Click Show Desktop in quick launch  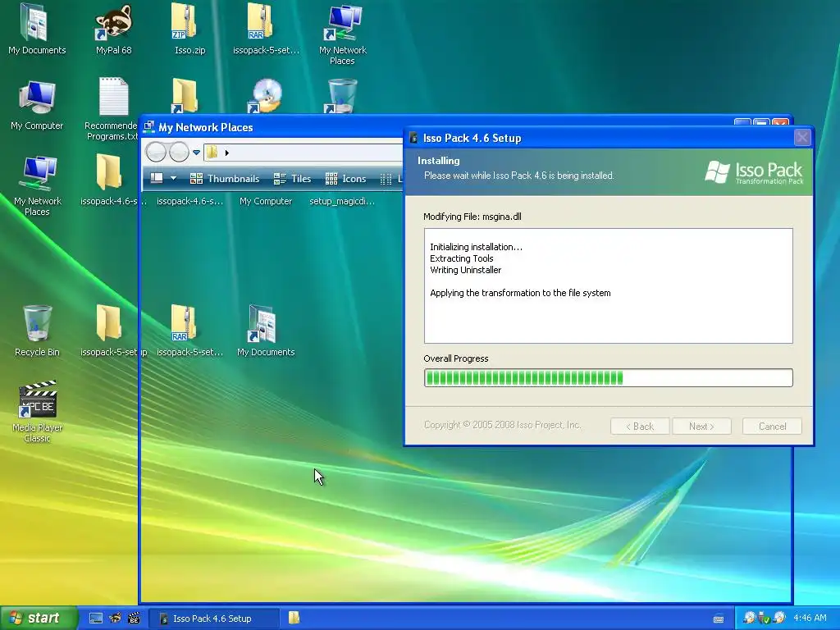pos(96,619)
